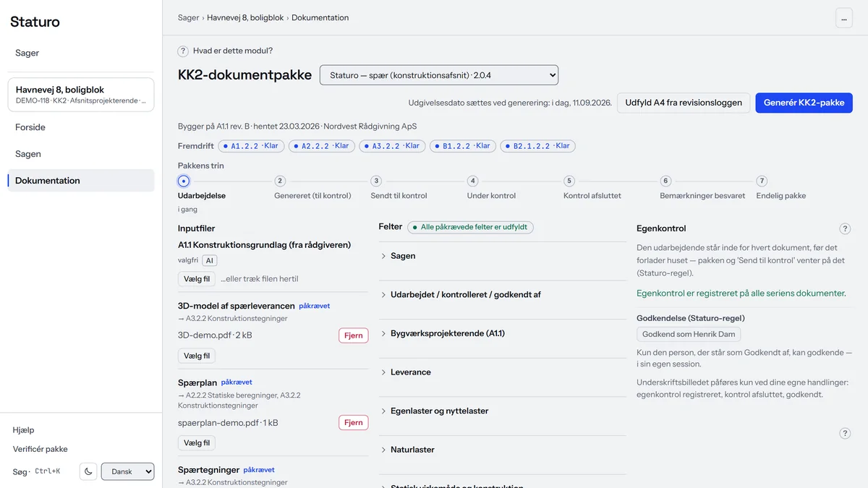Open Sager in the sidebar
Viewport: 868px width, 488px height.
81,53
